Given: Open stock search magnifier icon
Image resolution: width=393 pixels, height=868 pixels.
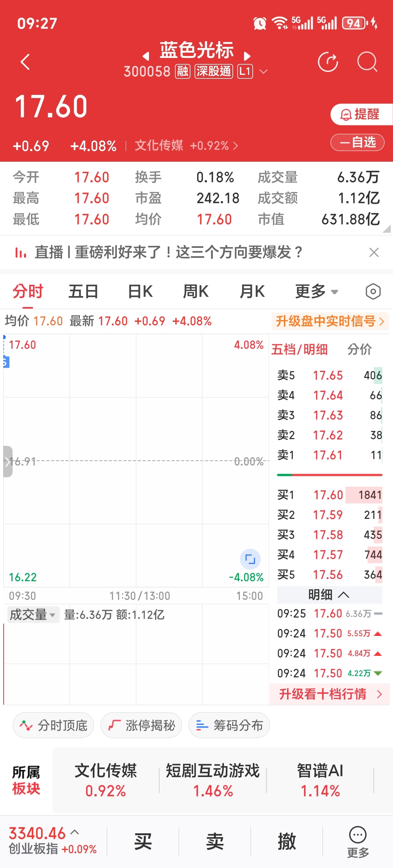Looking at the screenshot, I should click(367, 62).
